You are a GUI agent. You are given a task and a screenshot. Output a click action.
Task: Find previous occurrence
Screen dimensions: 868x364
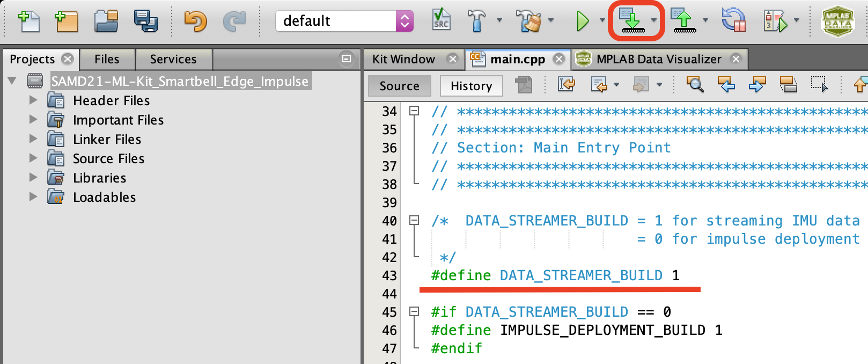click(726, 84)
